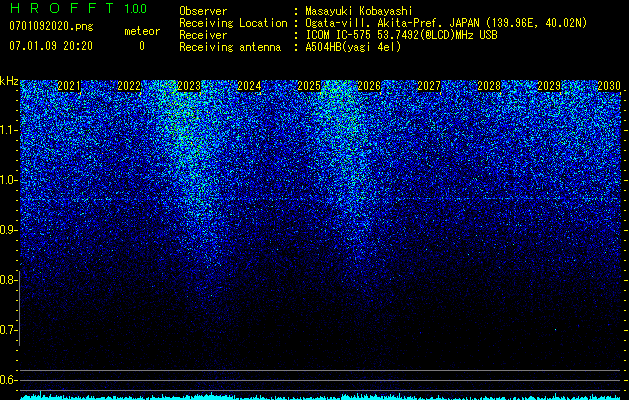Click the 2030 time marker

pos(609,86)
